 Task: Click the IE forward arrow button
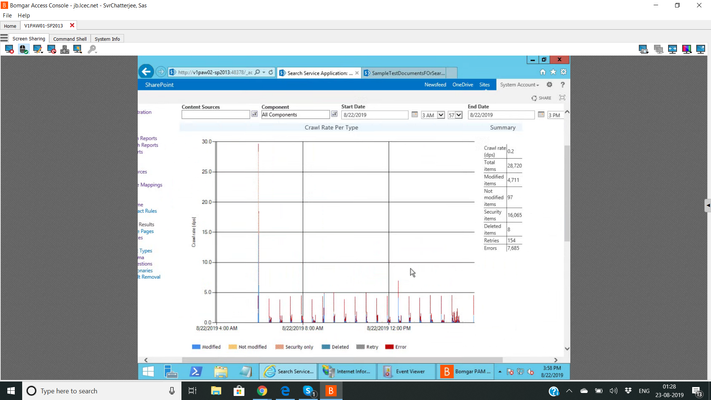point(161,72)
